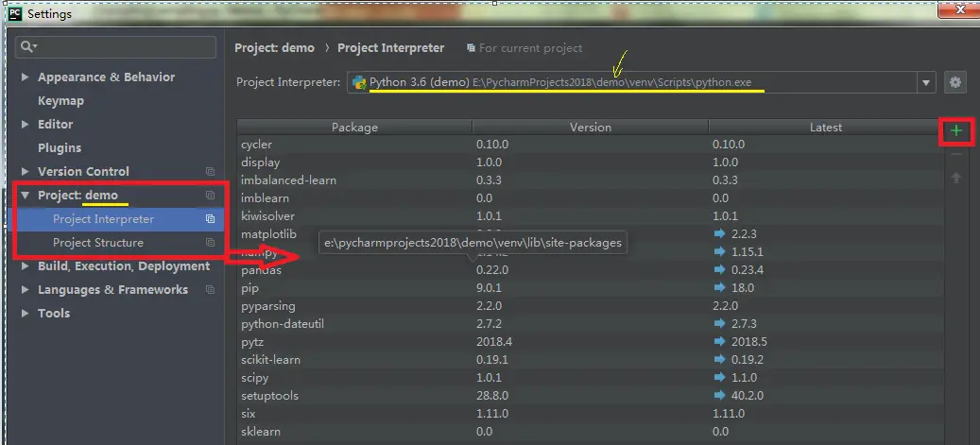Select the display package row

click(590, 162)
